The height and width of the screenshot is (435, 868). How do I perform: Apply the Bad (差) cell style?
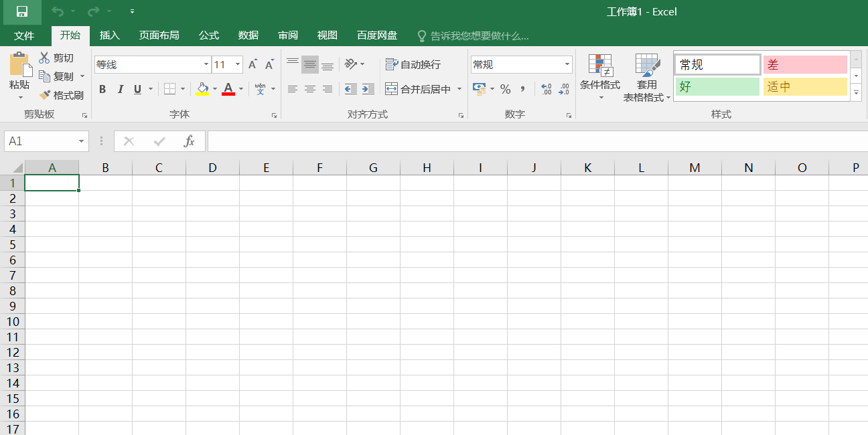pyautogui.click(x=805, y=65)
